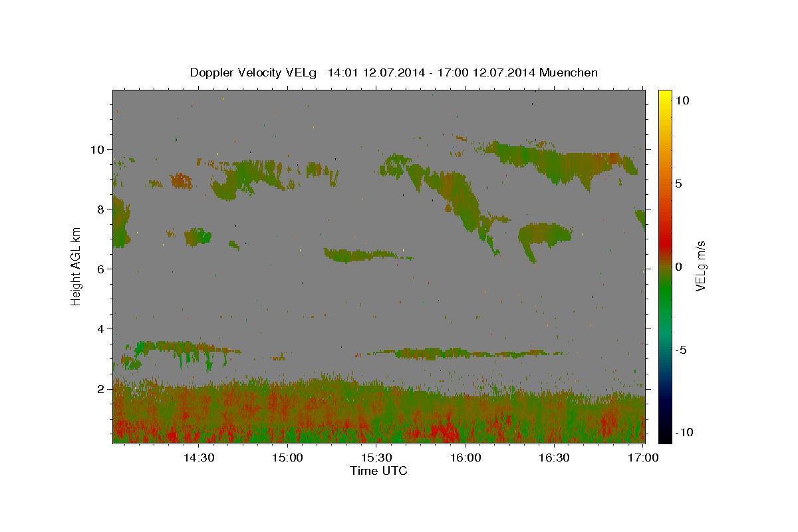Click the colorbar value 5

(x=678, y=184)
